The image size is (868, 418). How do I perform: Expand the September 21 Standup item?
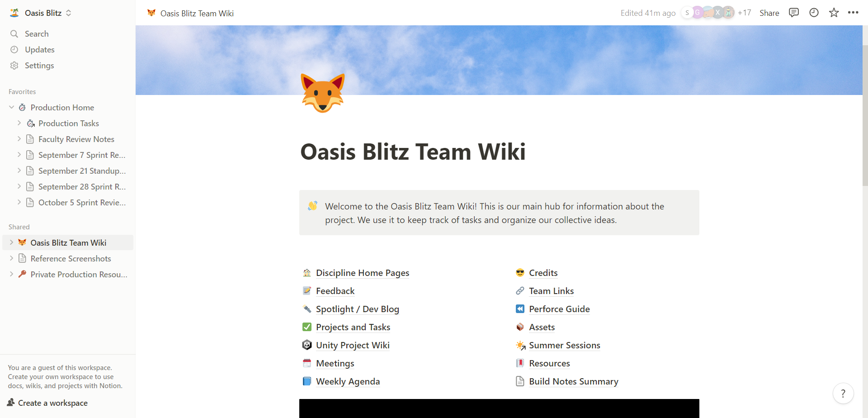click(x=19, y=171)
